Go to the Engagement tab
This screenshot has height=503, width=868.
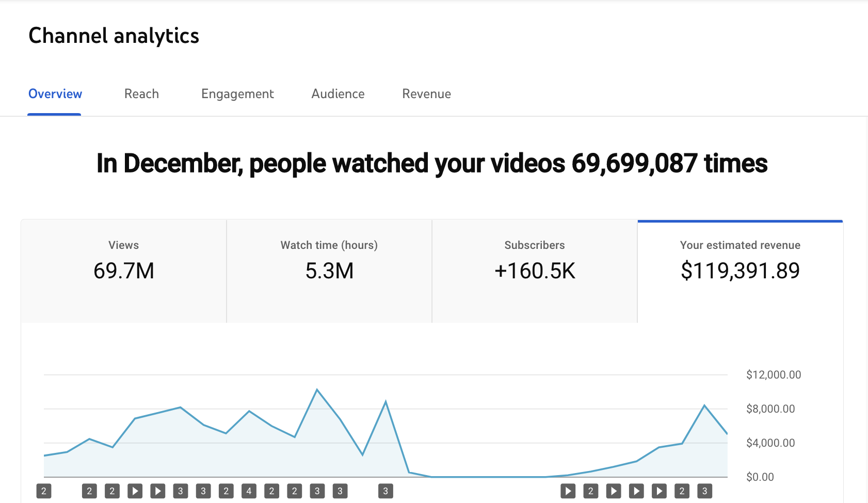(x=237, y=94)
